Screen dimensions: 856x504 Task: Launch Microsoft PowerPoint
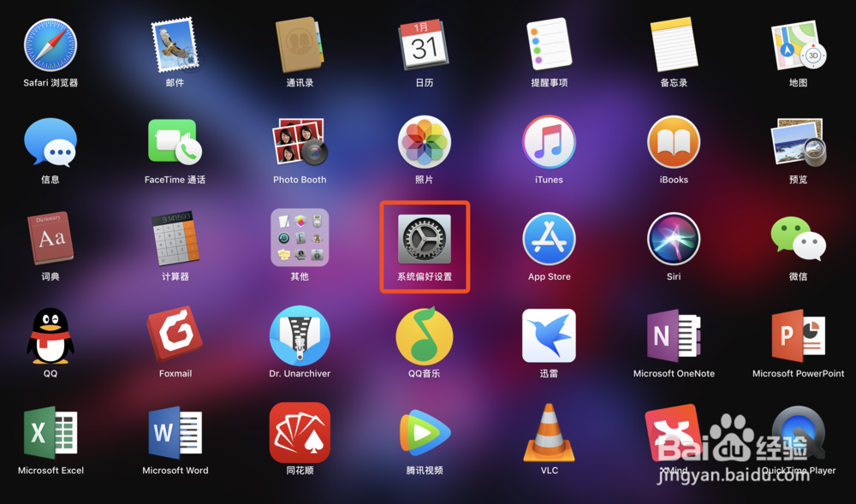click(798, 335)
